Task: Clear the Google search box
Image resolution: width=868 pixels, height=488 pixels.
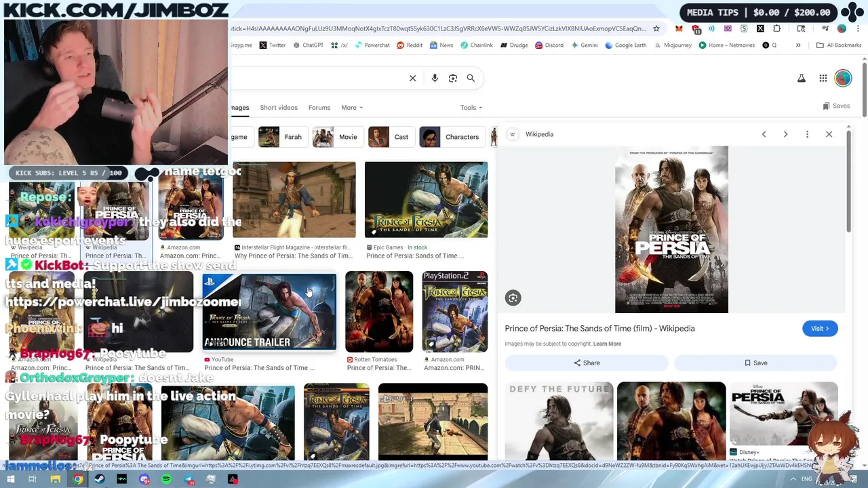Action: click(x=412, y=78)
